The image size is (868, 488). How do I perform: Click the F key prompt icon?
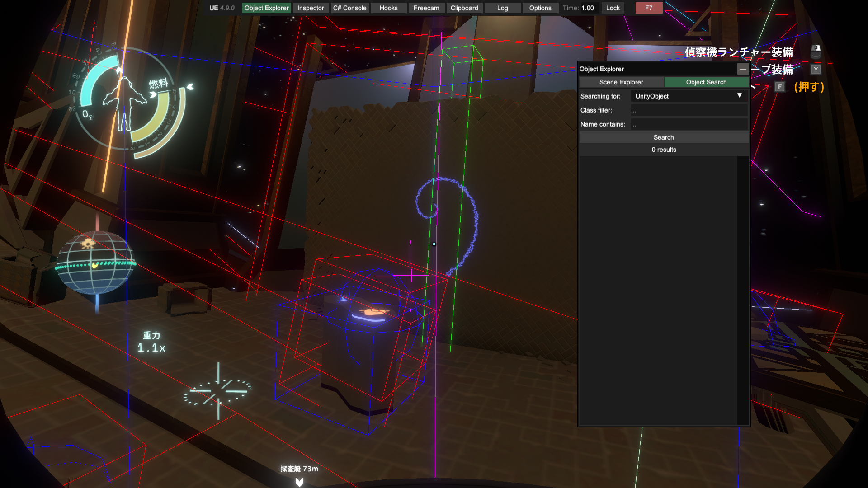779,87
